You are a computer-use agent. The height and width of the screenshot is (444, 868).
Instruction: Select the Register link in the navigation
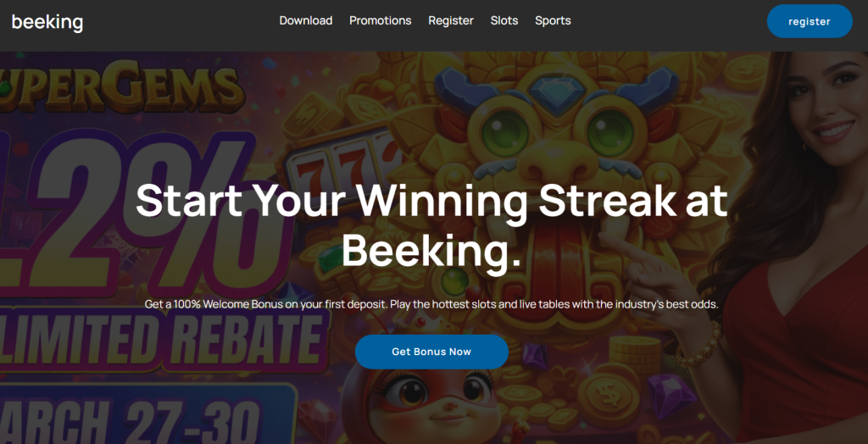point(451,20)
